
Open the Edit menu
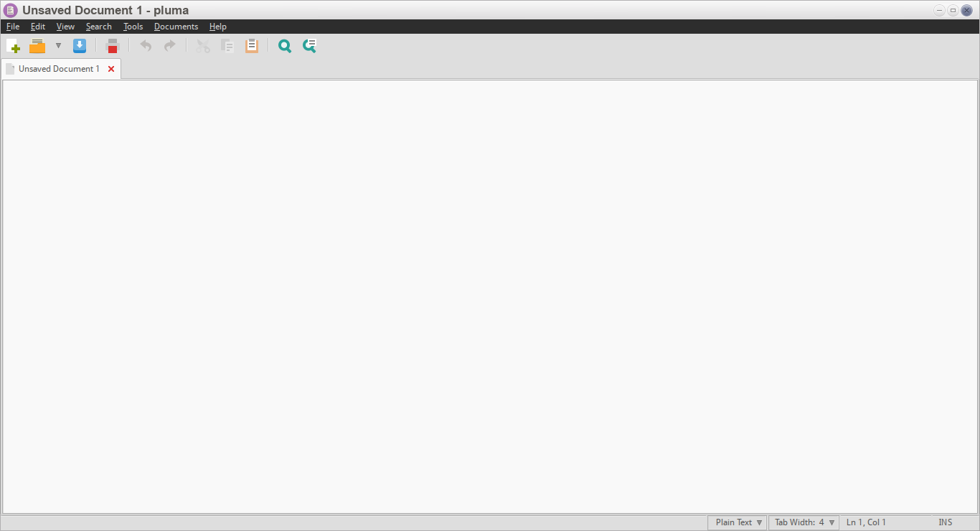tap(38, 27)
